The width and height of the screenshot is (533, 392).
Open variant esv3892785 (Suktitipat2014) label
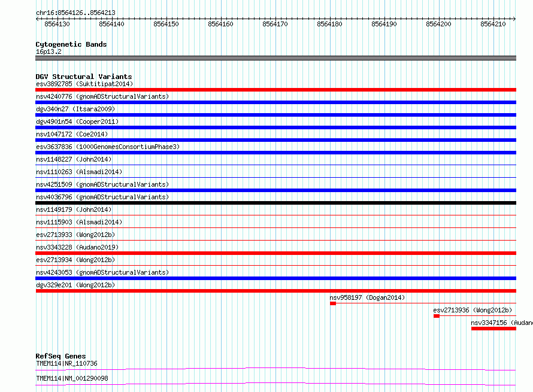pos(84,84)
